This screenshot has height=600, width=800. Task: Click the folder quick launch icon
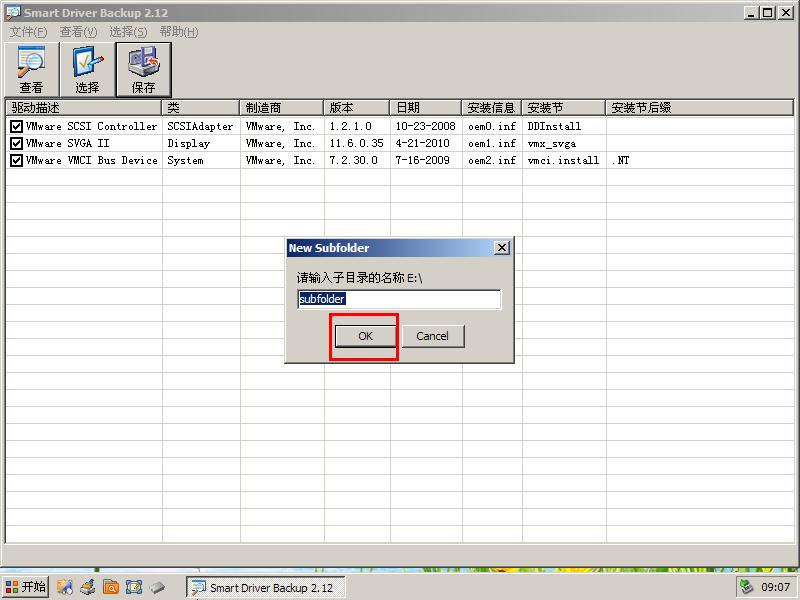[x=111, y=587]
